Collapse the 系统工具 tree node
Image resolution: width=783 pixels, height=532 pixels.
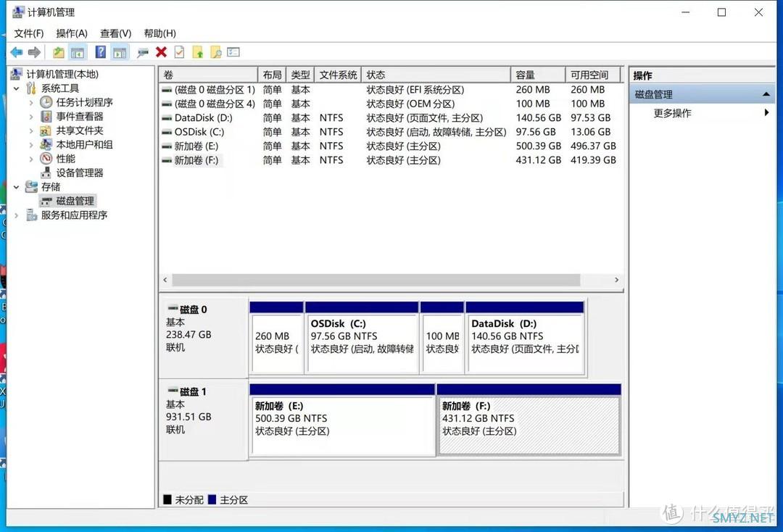(17, 88)
